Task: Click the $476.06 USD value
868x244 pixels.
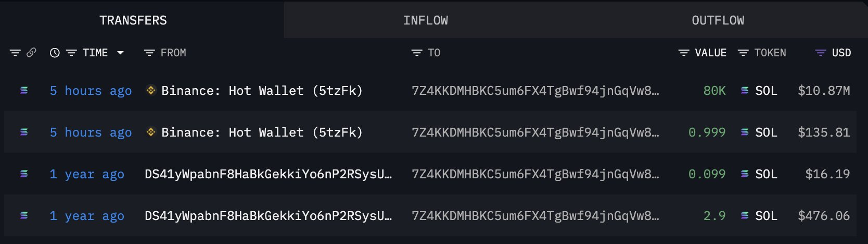Action: click(x=824, y=216)
